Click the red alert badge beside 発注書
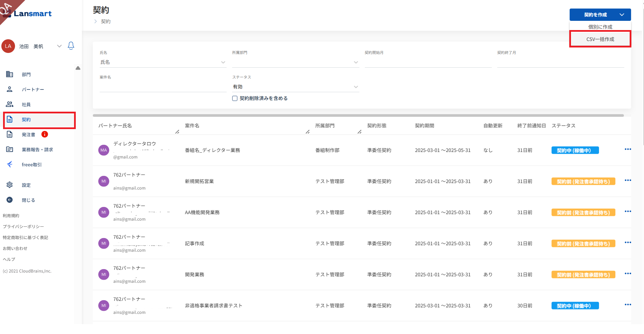 click(45, 134)
